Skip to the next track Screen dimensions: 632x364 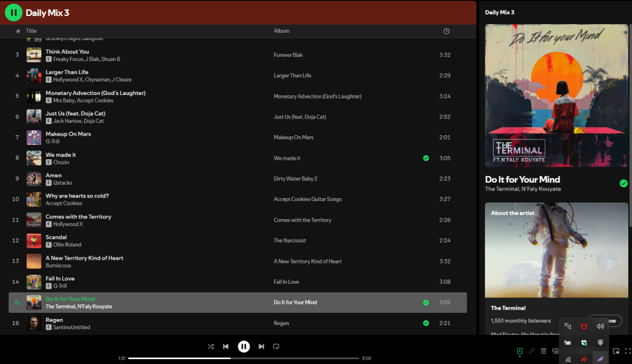coord(261,346)
